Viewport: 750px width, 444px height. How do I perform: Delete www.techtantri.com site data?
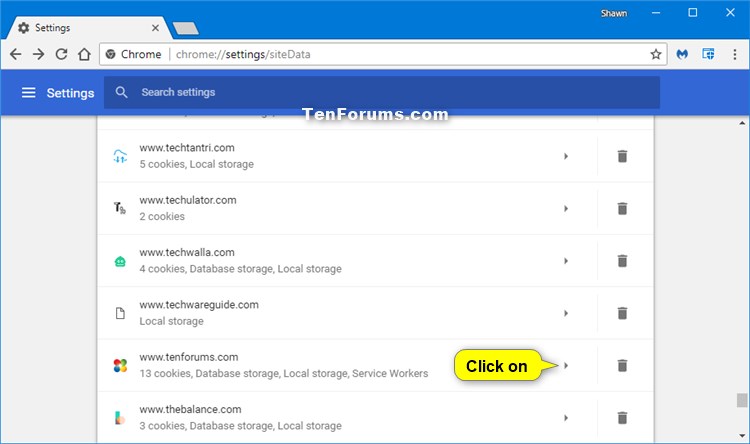622,156
